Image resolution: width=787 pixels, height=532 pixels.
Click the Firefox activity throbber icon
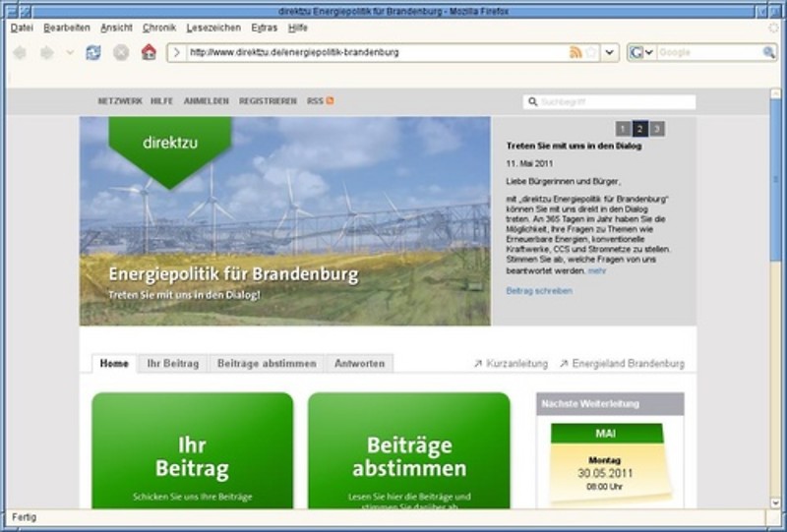click(x=773, y=29)
